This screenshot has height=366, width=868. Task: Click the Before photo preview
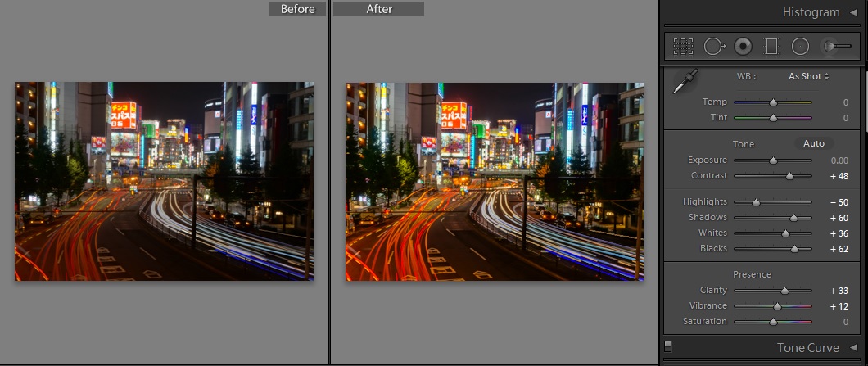tap(164, 181)
